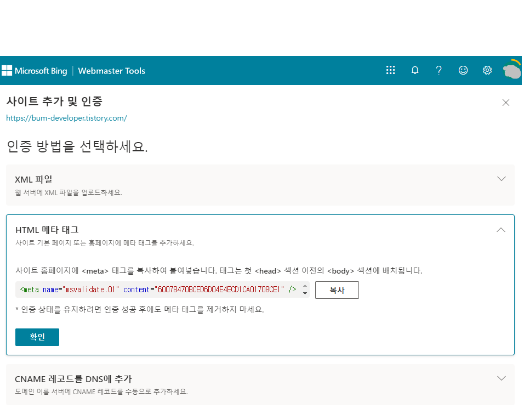Image resolution: width=524 pixels, height=420 pixels.
Task: Click the 사이트 추가 및 인증 title
Action: (x=54, y=101)
